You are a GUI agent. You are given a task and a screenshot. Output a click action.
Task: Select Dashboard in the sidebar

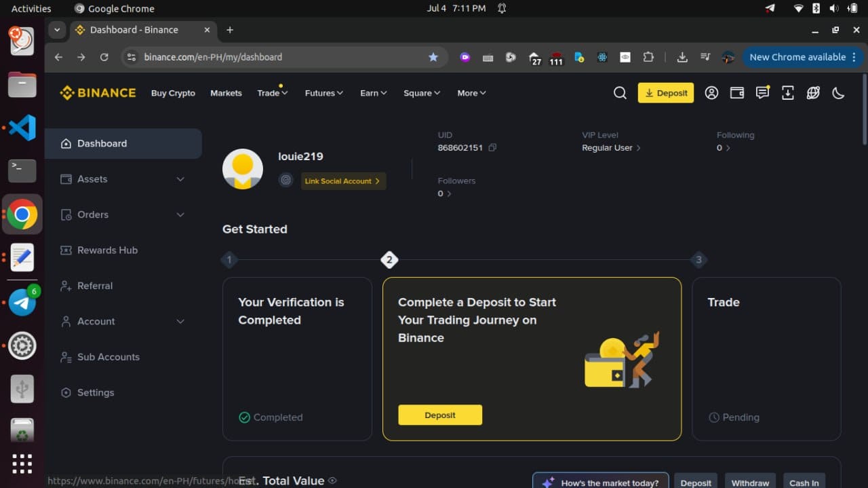[x=123, y=143]
